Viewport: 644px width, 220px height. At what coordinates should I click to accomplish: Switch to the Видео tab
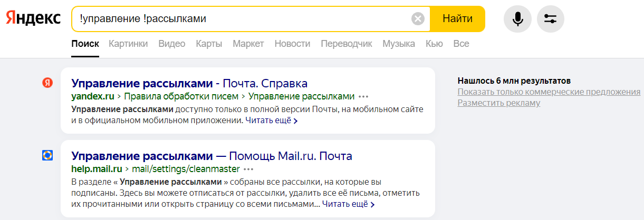(x=172, y=44)
